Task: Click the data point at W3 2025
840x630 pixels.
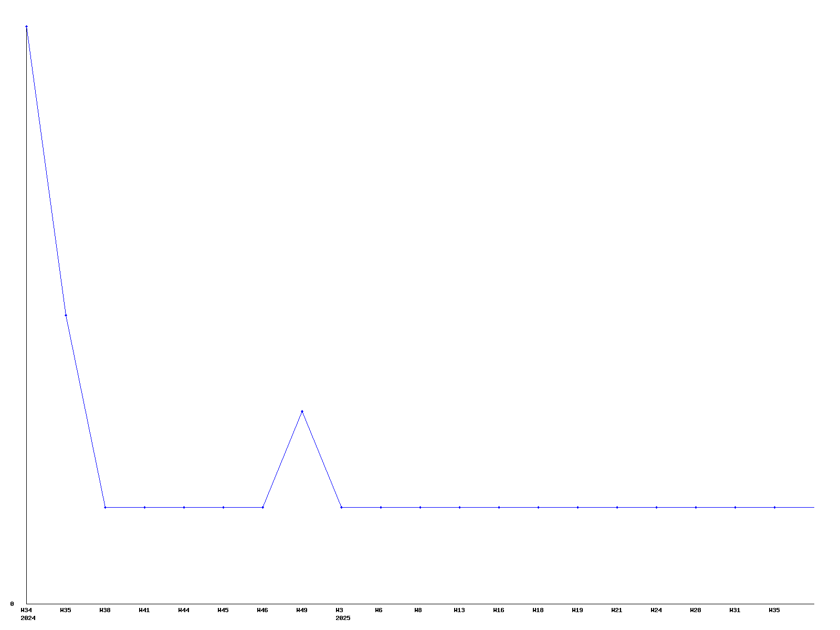Action: pyautogui.click(x=341, y=507)
